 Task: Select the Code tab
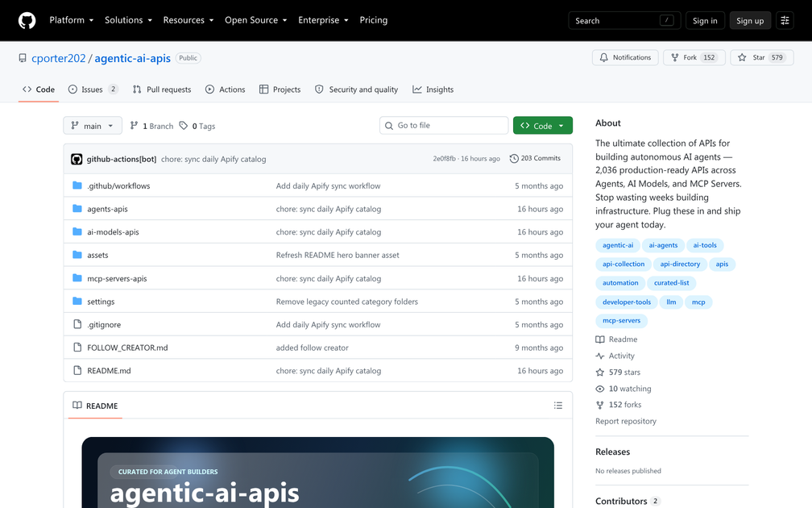(x=39, y=90)
